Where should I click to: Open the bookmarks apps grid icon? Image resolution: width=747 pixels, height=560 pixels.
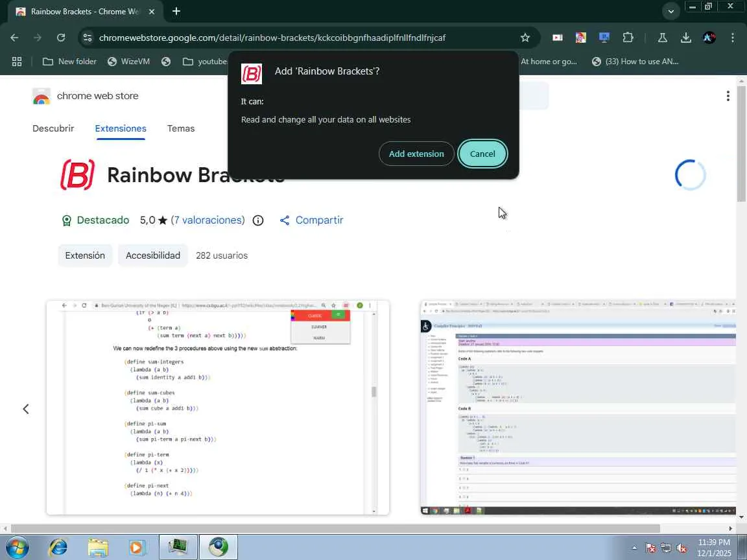point(17,62)
